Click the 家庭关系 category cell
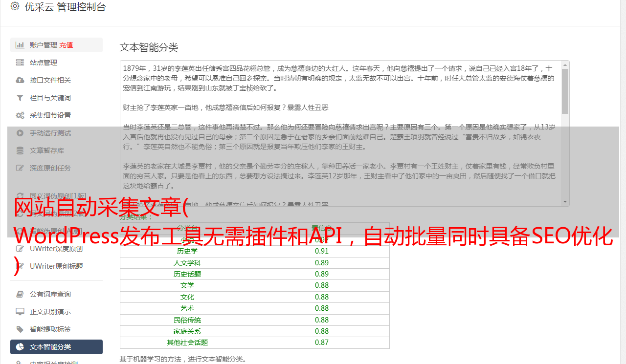 coord(187,331)
